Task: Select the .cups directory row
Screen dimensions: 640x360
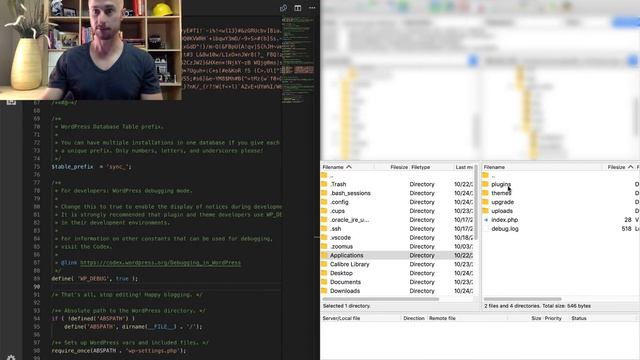Action: click(398, 211)
